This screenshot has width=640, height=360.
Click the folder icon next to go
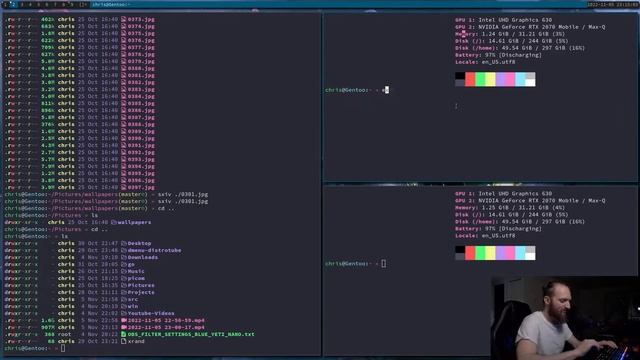pos(124,264)
